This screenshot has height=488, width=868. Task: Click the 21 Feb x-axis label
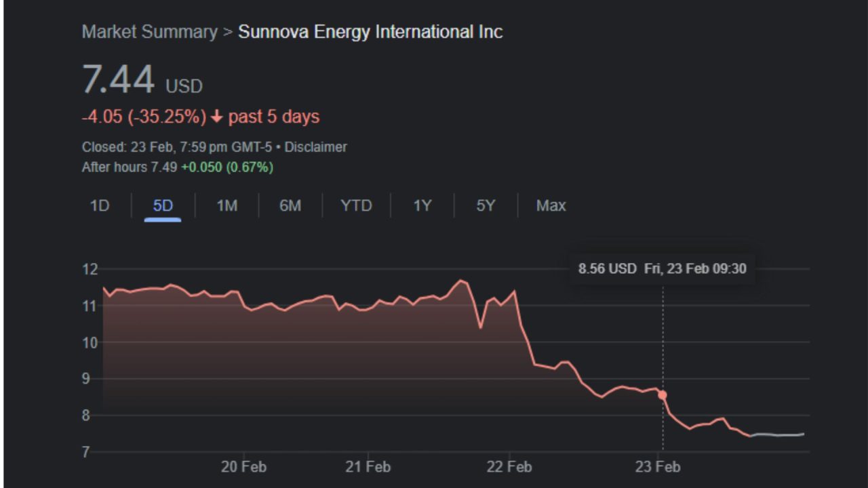(x=368, y=467)
